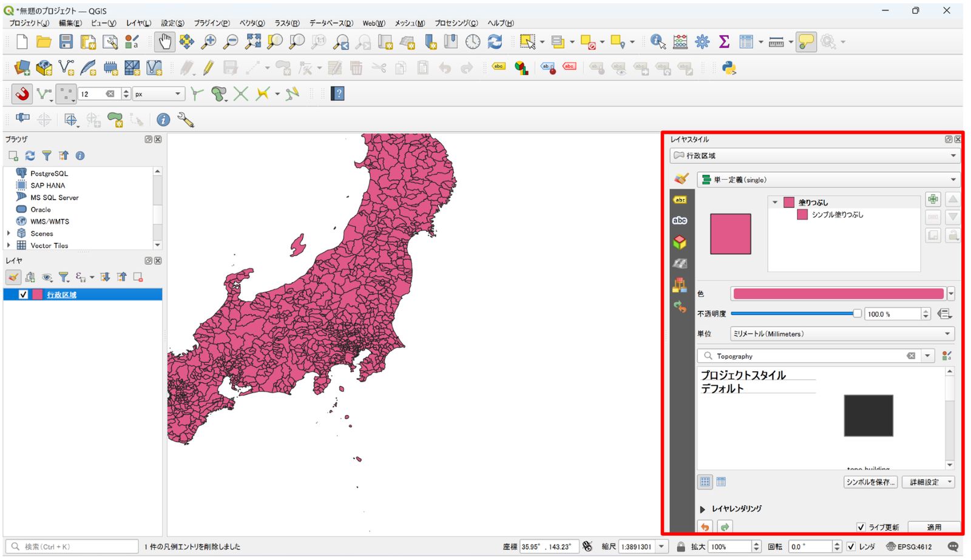Click filter icon in Browser panel
This screenshot has height=560, width=971.
[x=47, y=156]
